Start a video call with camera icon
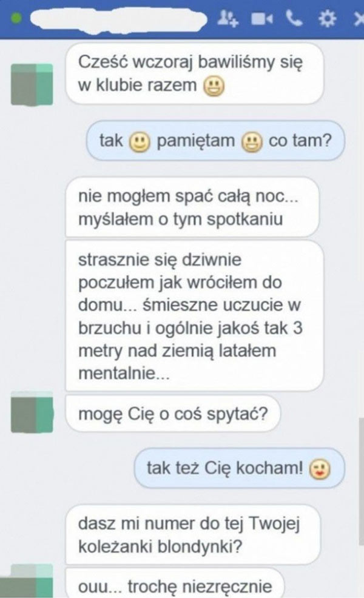 click(x=261, y=19)
